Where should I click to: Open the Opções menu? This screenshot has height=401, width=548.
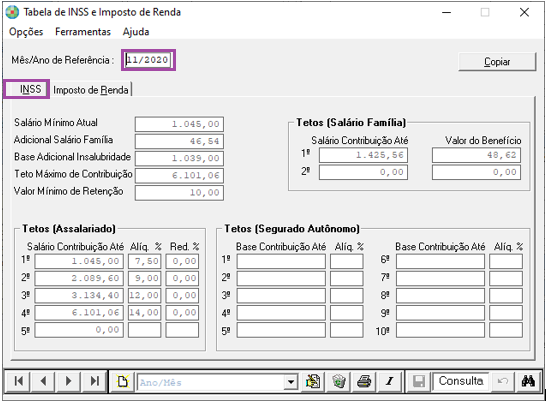26,32
